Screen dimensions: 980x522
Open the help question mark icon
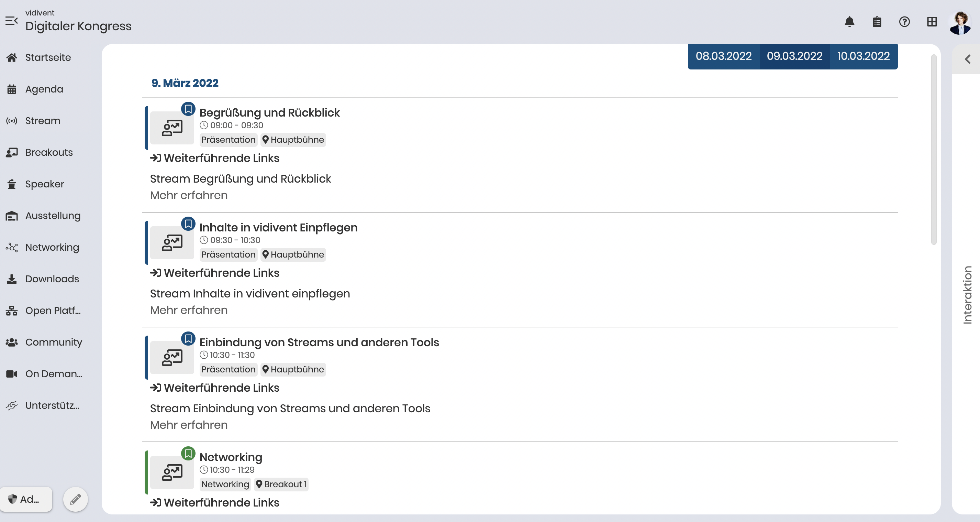click(904, 22)
